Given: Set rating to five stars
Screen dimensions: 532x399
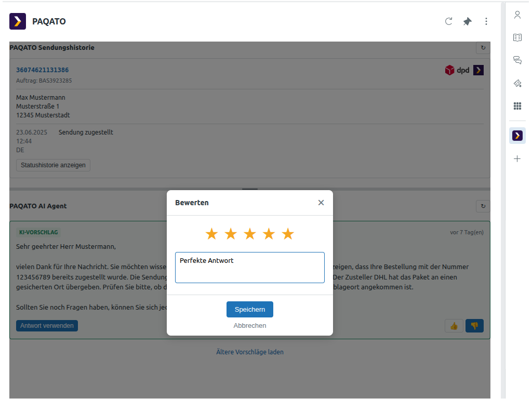Looking at the screenshot, I should (288, 234).
